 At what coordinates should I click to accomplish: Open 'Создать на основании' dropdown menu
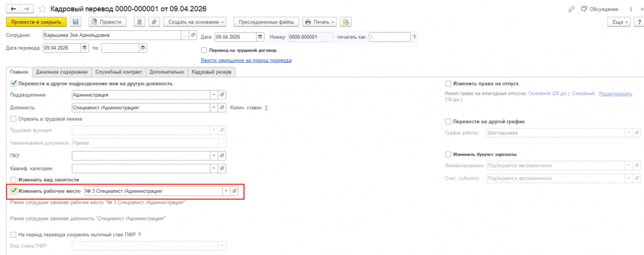click(195, 22)
